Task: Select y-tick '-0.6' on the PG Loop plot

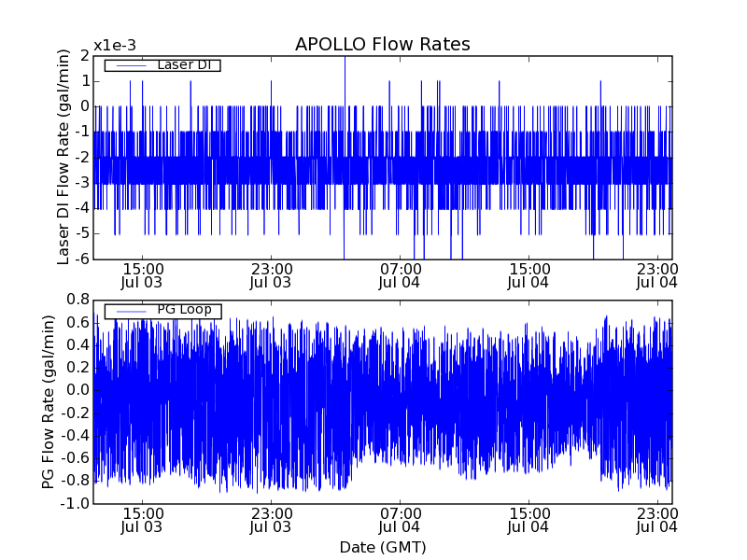Action: [76, 458]
